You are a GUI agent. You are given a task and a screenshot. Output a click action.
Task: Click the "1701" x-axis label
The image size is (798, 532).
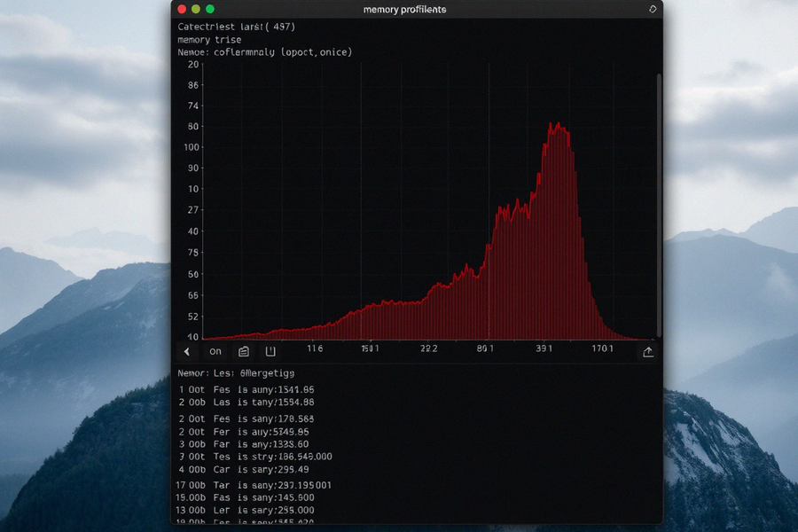click(603, 348)
